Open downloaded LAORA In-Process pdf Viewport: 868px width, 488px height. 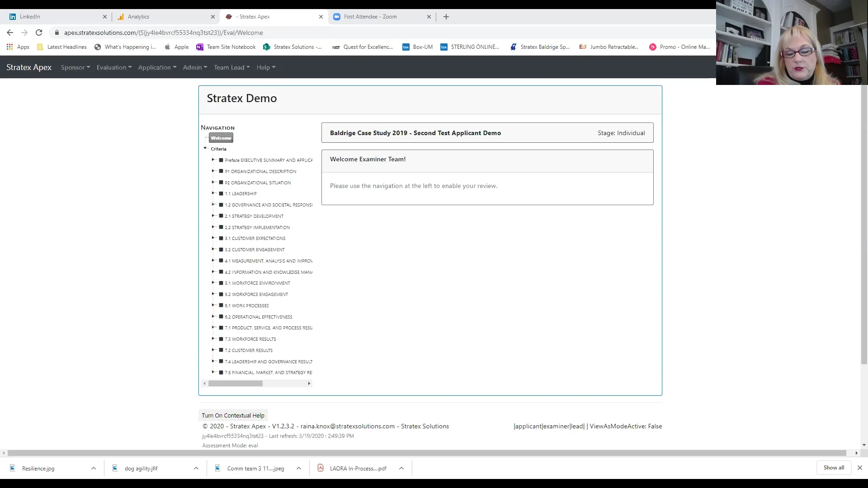click(358, 468)
